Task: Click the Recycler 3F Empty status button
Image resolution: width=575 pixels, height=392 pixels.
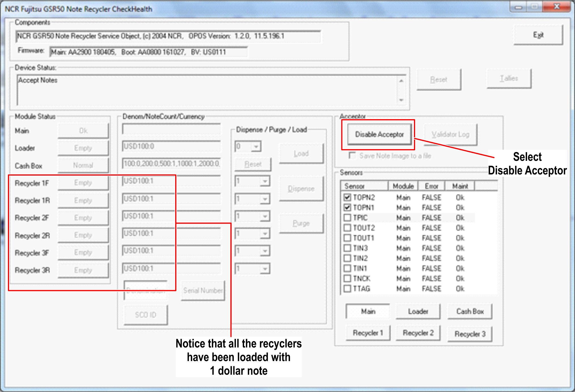Action: coord(83,252)
